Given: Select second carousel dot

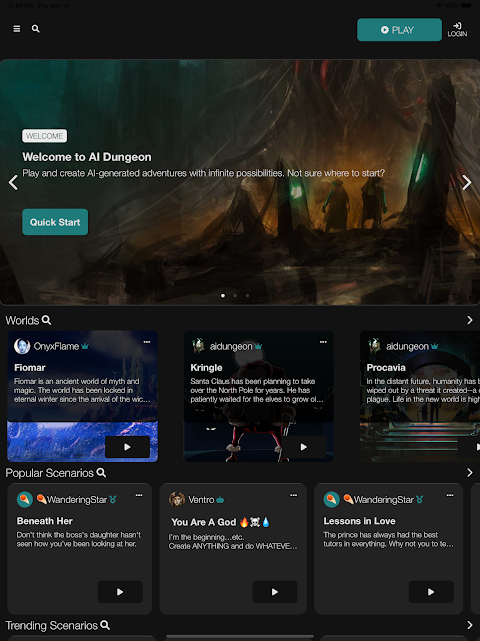Looking at the screenshot, I should [x=235, y=295].
